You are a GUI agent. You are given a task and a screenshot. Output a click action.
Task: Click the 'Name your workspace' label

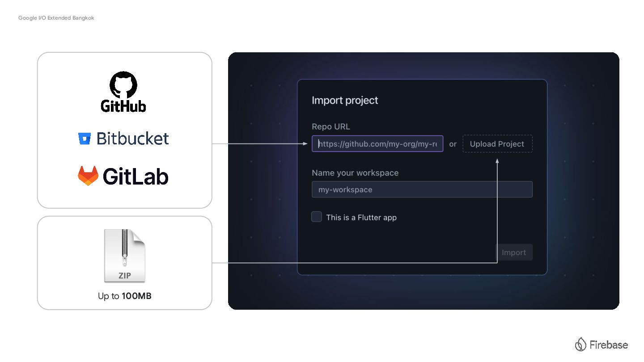coord(355,173)
